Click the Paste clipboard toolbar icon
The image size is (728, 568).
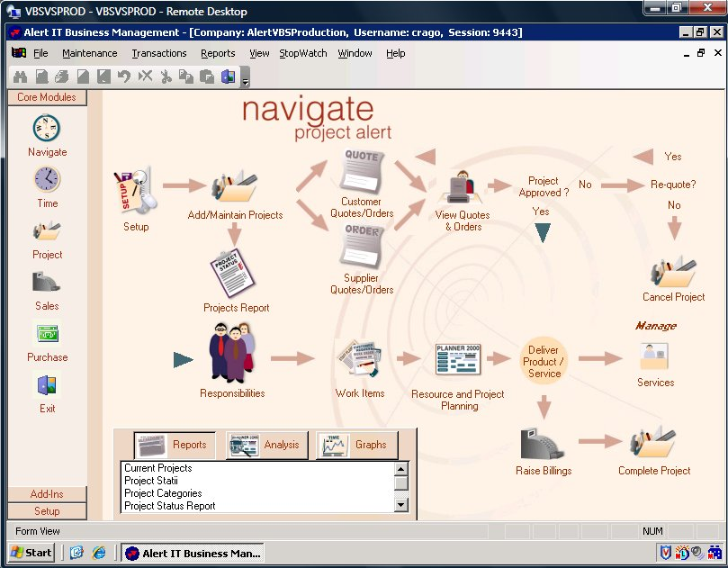tap(207, 77)
